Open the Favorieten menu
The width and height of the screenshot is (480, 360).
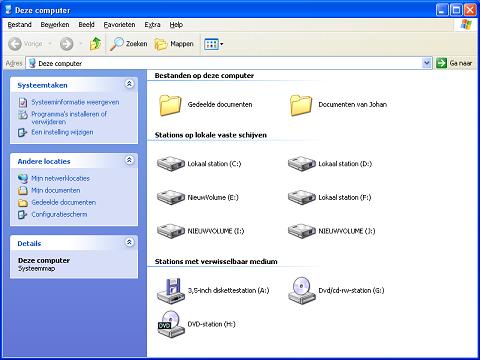coord(119,25)
